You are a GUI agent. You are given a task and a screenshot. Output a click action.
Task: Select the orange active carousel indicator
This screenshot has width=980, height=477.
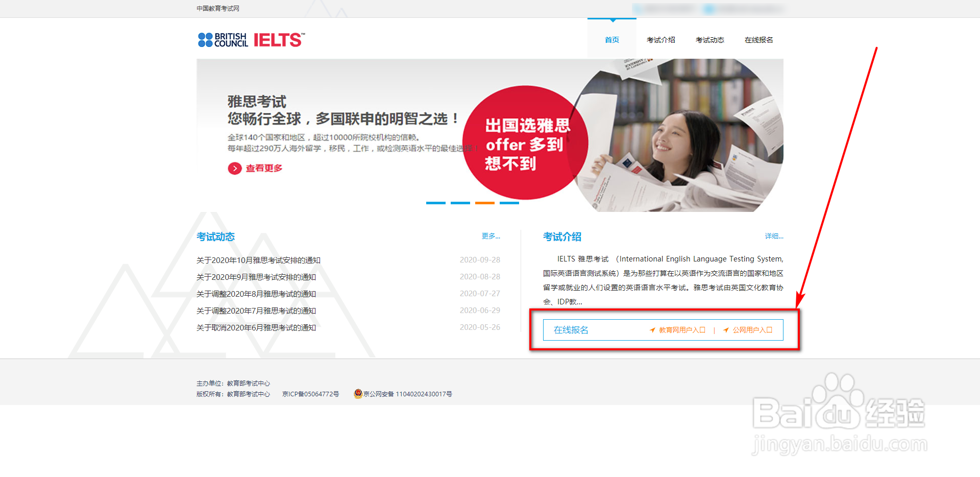click(x=484, y=203)
